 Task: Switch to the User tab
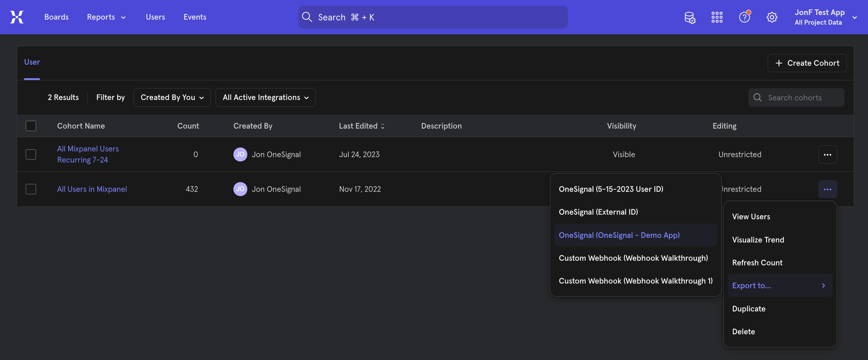(x=32, y=62)
